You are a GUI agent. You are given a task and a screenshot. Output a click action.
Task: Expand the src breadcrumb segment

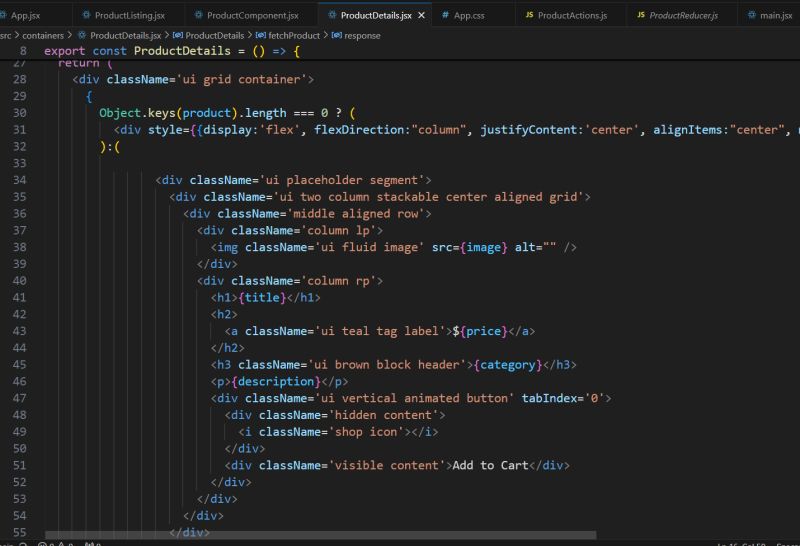click(x=6, y=35)
